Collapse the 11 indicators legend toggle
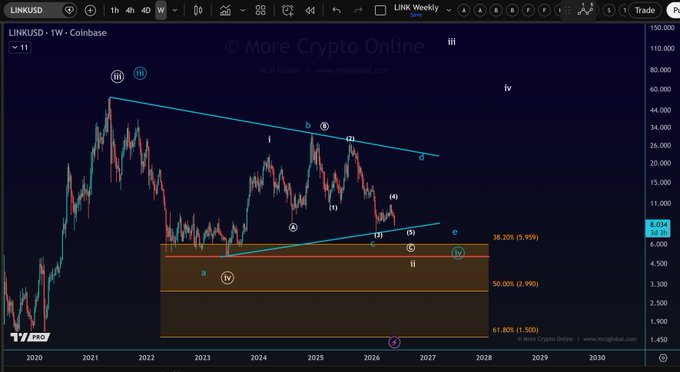This screenshot has width=680, height=372. pos(20,47)
